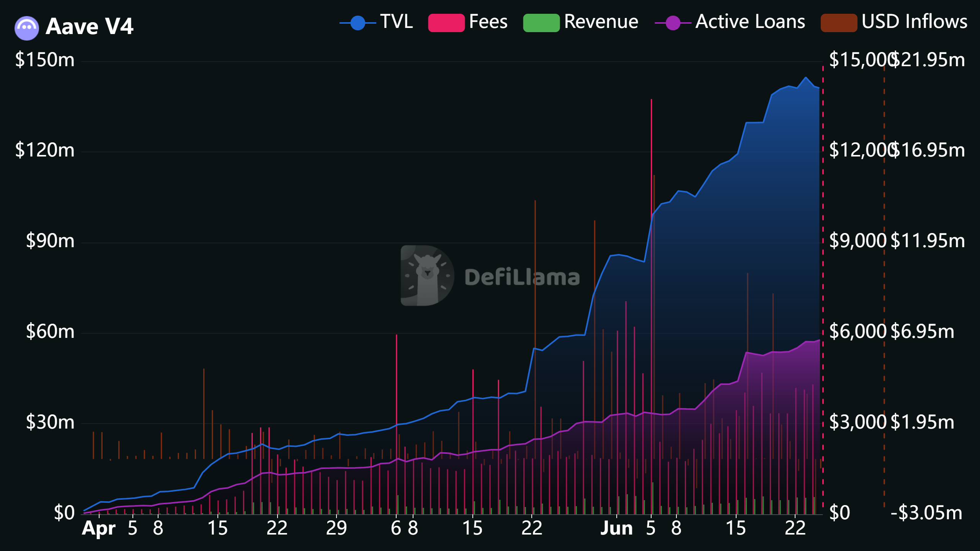
Task: Click the $0 left axis label
Action: (x=64, y=513)
